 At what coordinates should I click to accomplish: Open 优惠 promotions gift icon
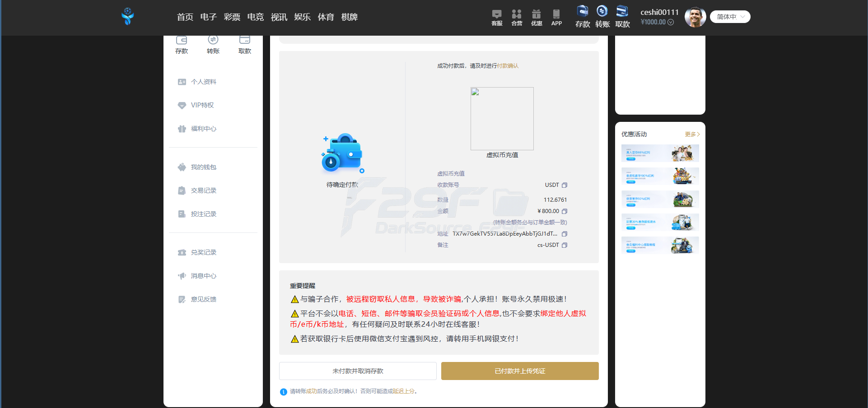pyautogui.click(x=537, y=18)
